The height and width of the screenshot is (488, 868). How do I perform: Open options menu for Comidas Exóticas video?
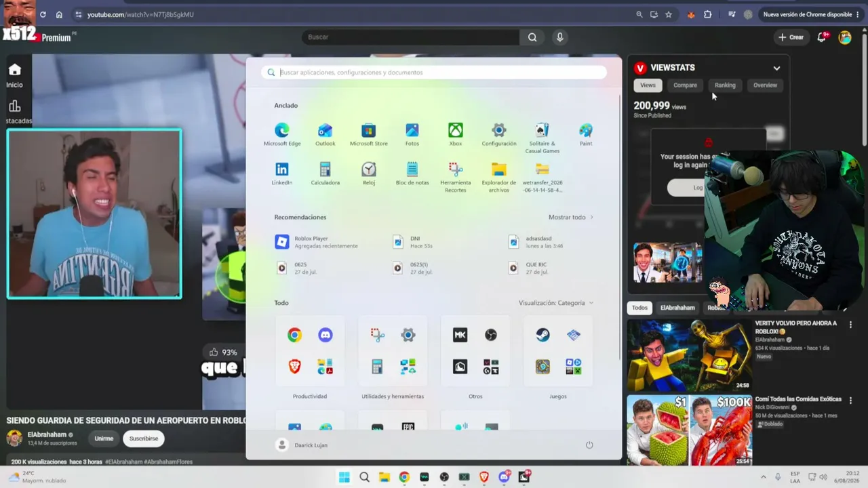click(x=850, y=401)
